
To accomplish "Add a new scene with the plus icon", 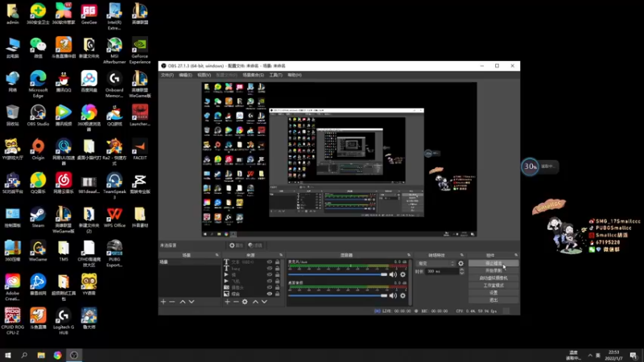I will click(x=163, y=302).
